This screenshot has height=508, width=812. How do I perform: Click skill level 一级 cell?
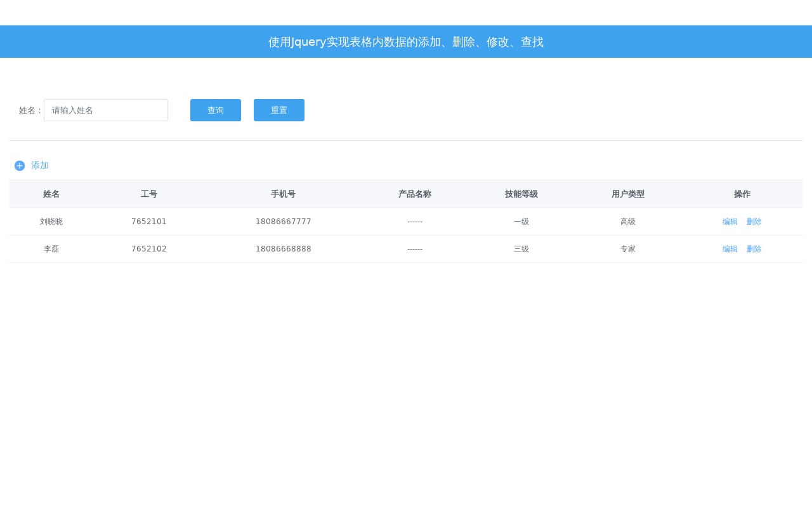pyautogui.click(x=521, y=222)
